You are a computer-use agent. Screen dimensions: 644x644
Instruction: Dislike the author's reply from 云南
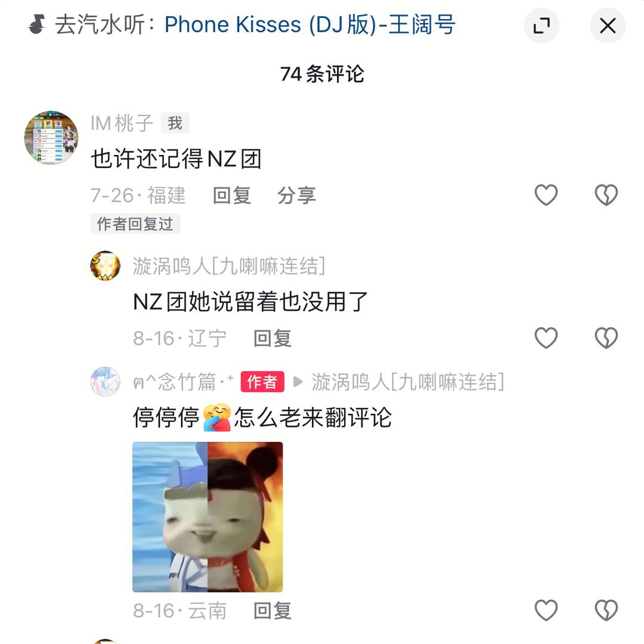606,610
